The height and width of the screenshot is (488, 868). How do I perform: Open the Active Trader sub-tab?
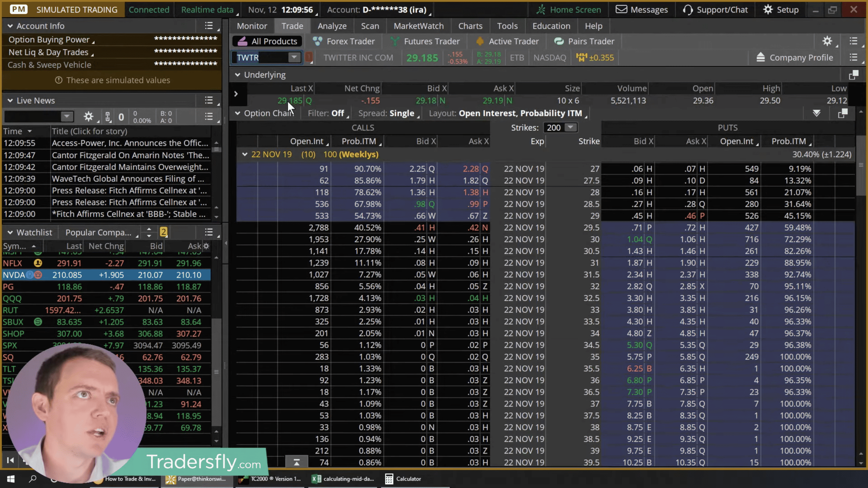click(507, 42)
